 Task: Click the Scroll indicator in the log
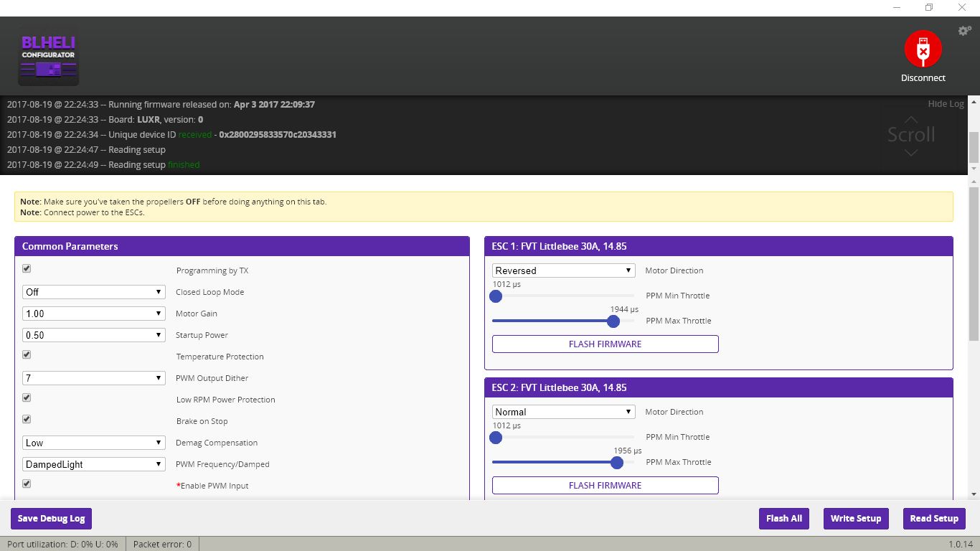911,134
